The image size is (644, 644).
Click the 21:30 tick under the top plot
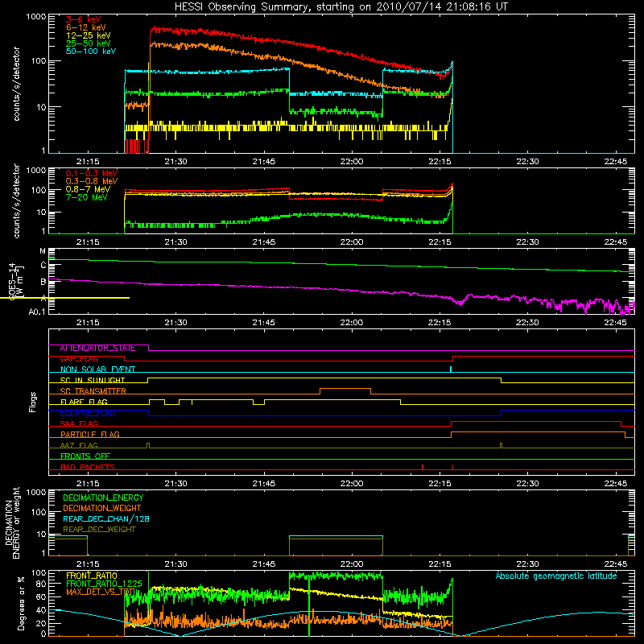point(175,162)
